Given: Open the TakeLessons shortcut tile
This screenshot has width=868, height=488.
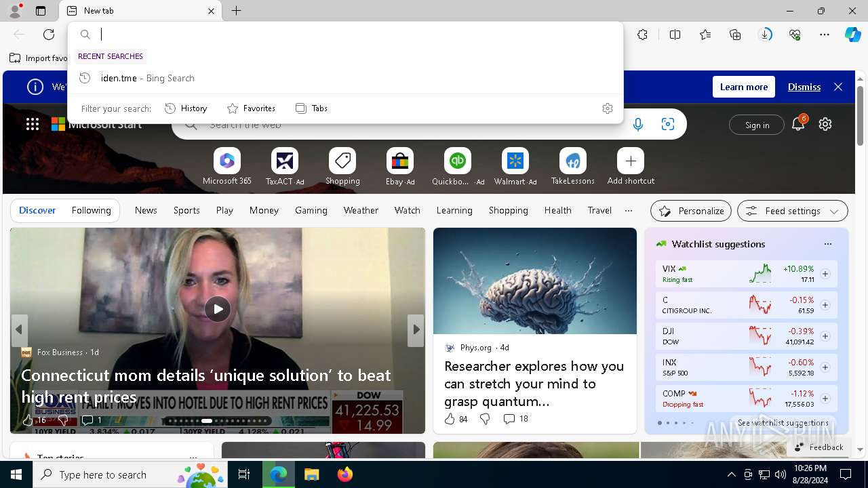Looking at the screenshot, I should point(573,167).
